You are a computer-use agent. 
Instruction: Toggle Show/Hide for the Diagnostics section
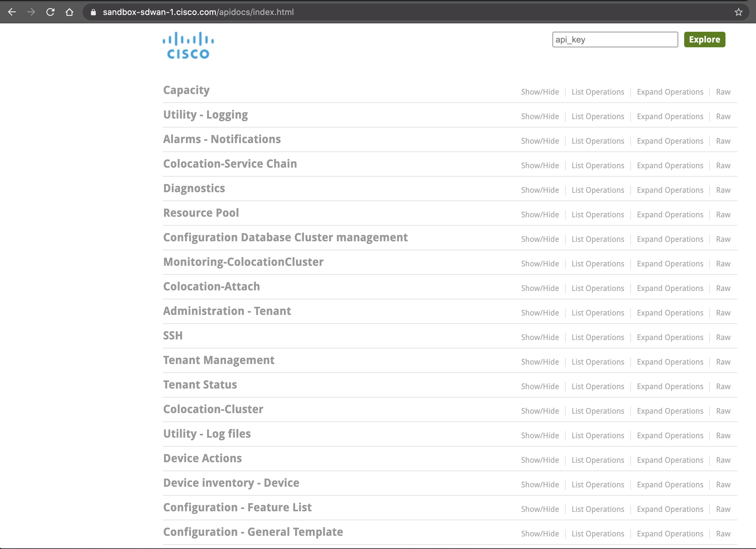pos(540,190)
